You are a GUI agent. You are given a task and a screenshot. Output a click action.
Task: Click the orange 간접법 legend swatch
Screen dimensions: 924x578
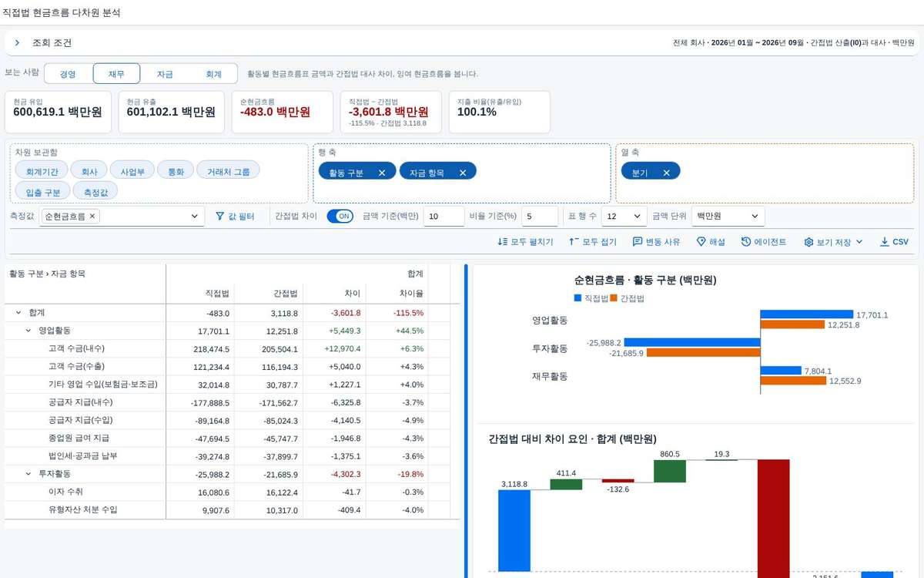point(614,297)
